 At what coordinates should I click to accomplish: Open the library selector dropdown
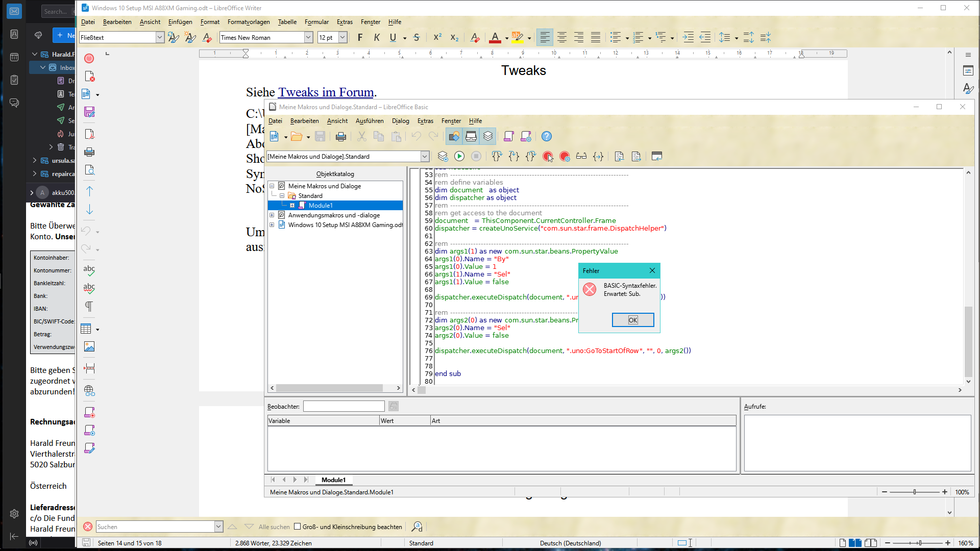425,157
